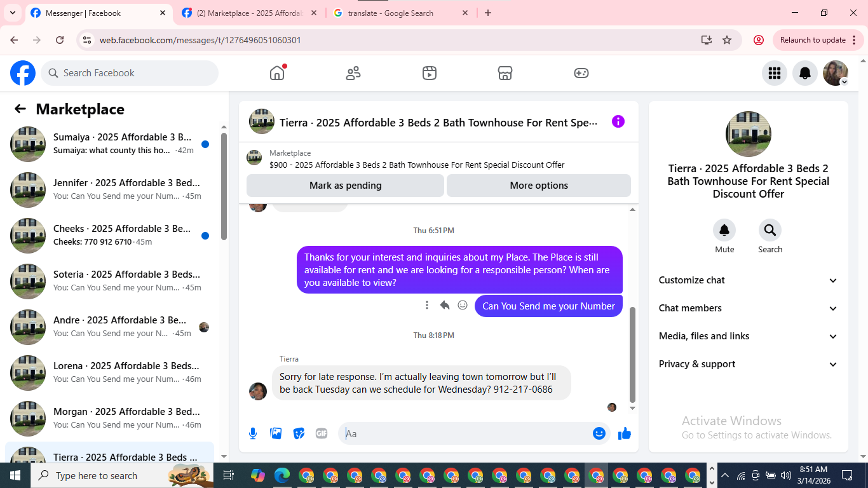
Task: Open the Windows Start menu
Action: coord(15,475)
